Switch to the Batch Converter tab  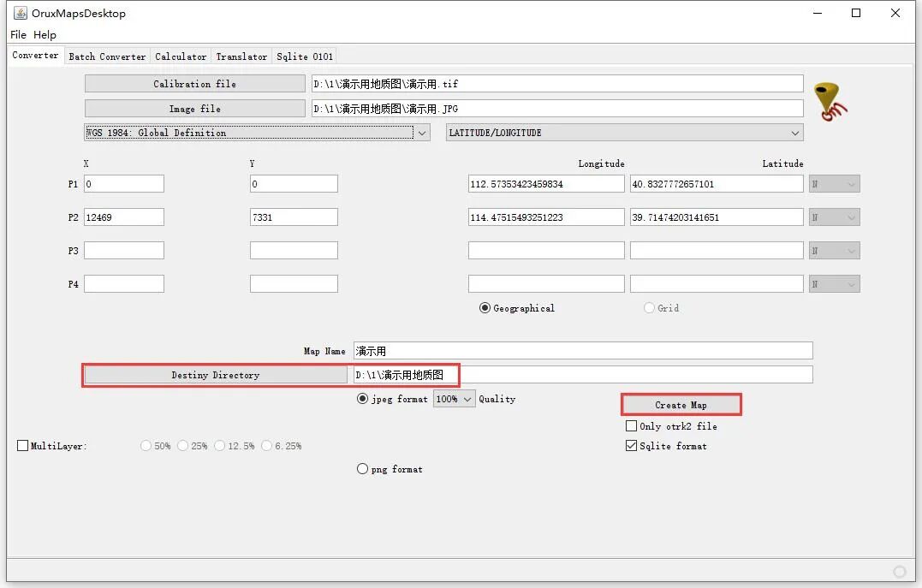[107, 56]
